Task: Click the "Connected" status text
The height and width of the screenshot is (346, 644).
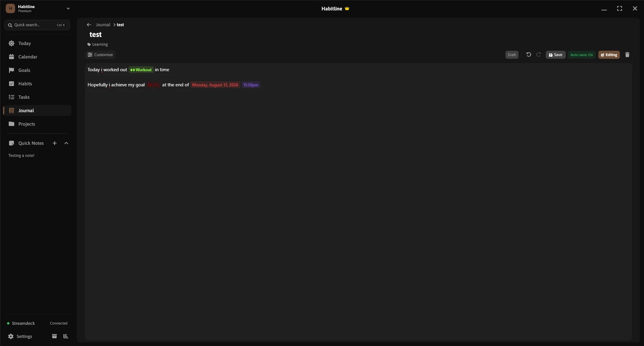Action: 59,323
